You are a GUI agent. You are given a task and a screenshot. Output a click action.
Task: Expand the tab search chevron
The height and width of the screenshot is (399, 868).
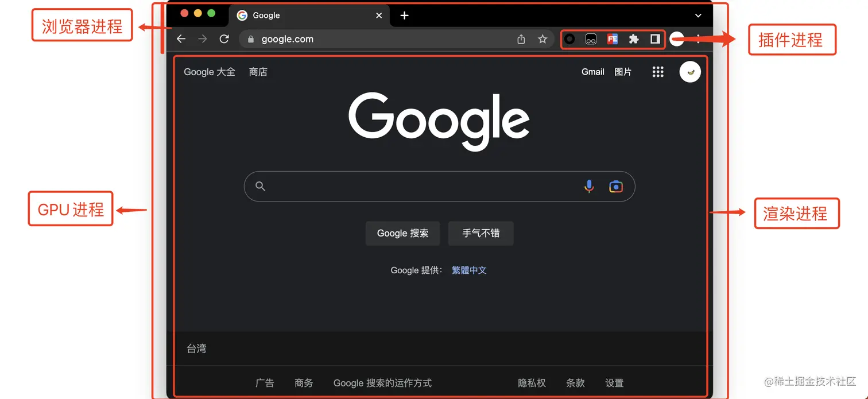pos(698,16)
